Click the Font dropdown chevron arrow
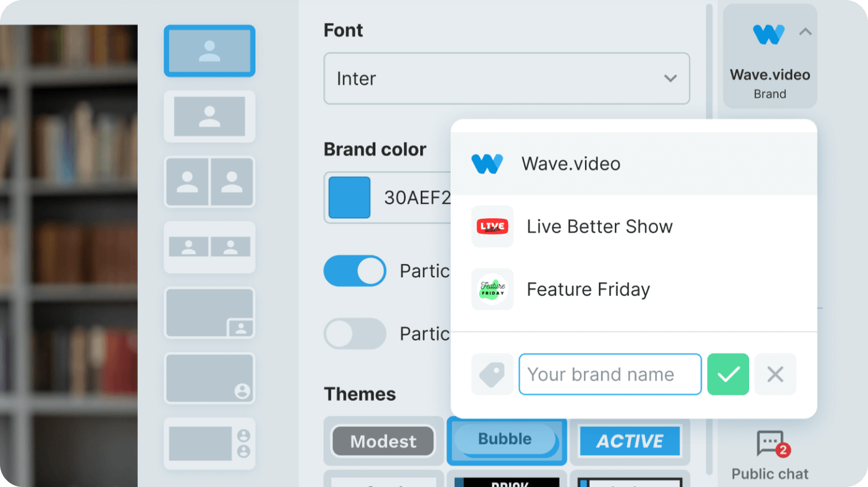 pos(670,79)
